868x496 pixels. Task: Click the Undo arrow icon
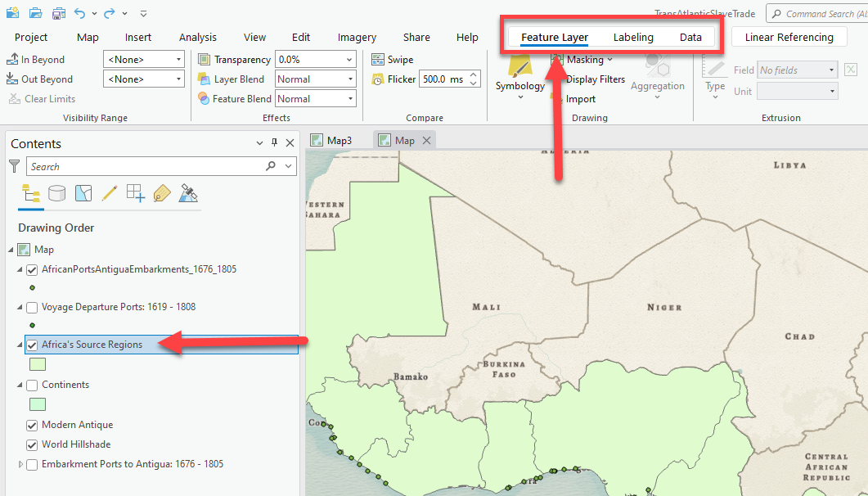[x=79, y=13]
